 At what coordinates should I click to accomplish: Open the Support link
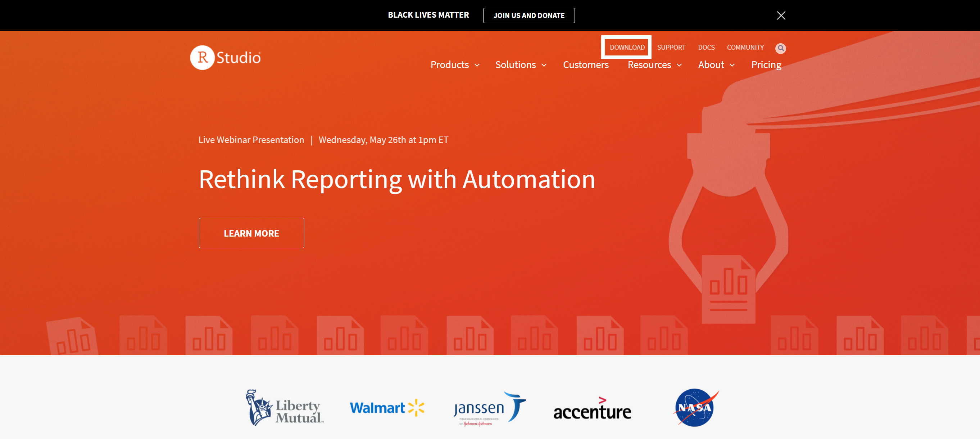[671, 47]
